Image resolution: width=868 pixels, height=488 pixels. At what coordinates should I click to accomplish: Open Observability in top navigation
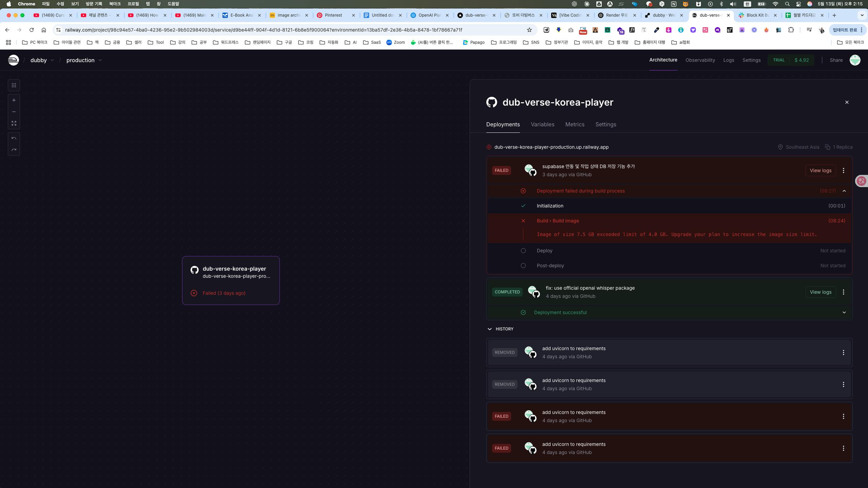pos(700,60)
